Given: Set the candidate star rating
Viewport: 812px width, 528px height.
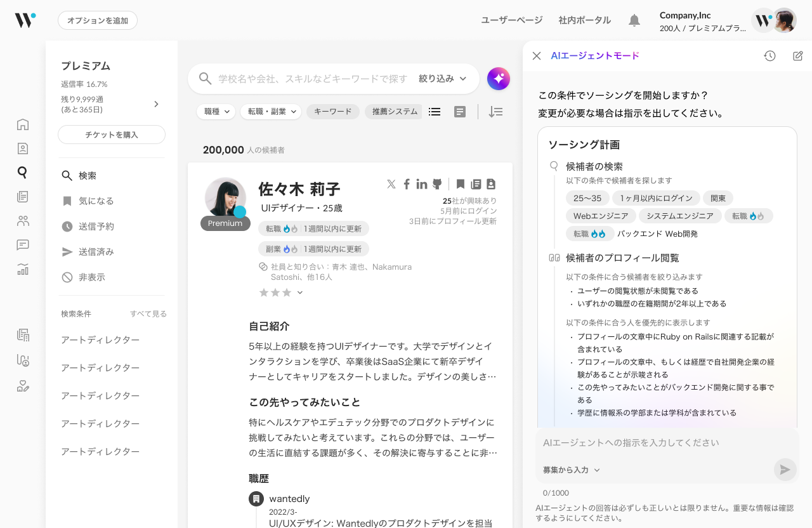Looking at the screenshot, I should (275, 293).
